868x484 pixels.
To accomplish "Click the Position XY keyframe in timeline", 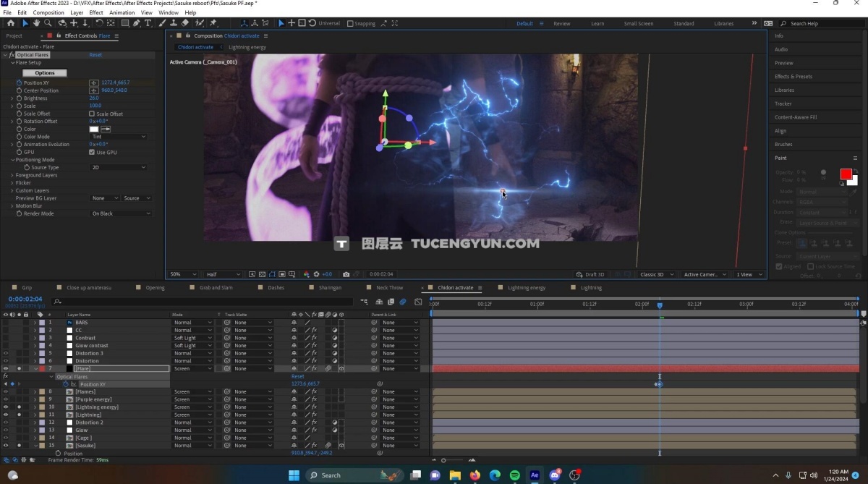I will coord(659,384).
